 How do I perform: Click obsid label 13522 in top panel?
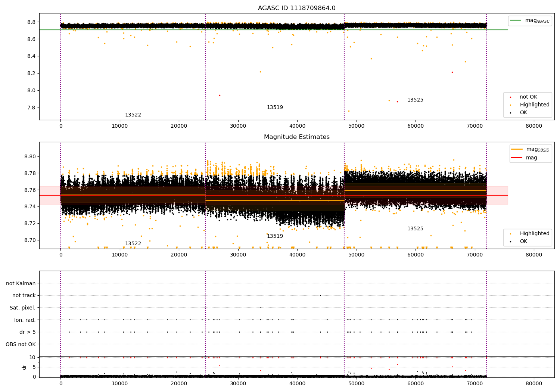coord(133,115)
